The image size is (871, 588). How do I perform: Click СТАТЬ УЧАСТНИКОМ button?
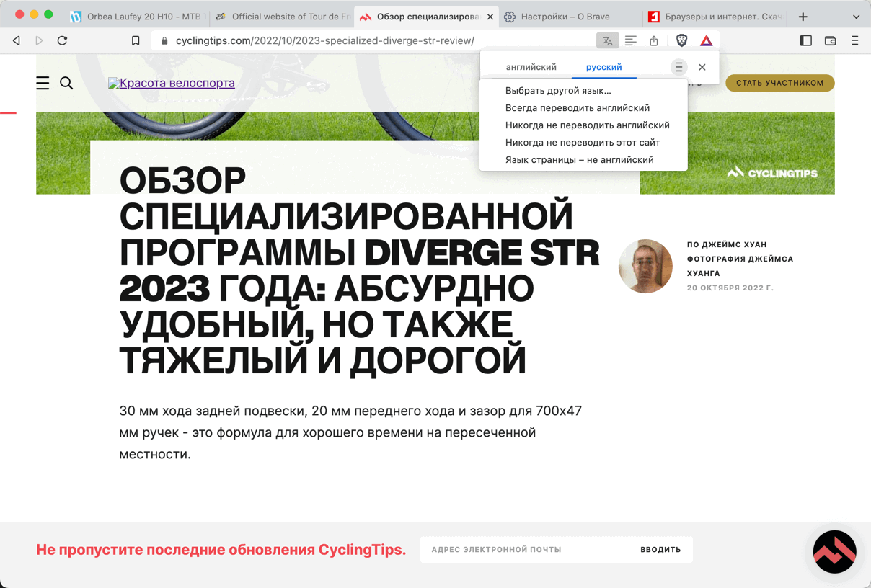click(x=780, y=83)
